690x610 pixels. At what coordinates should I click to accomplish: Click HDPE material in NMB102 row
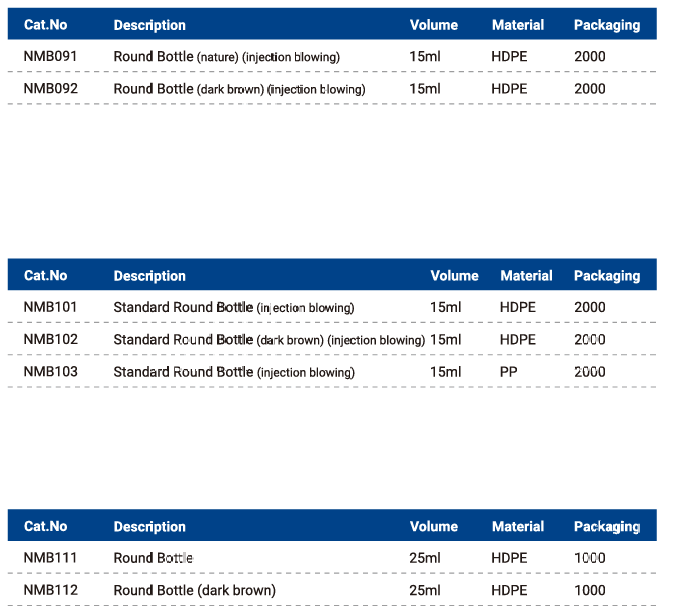pyautogui.click(x=518, y=339)
